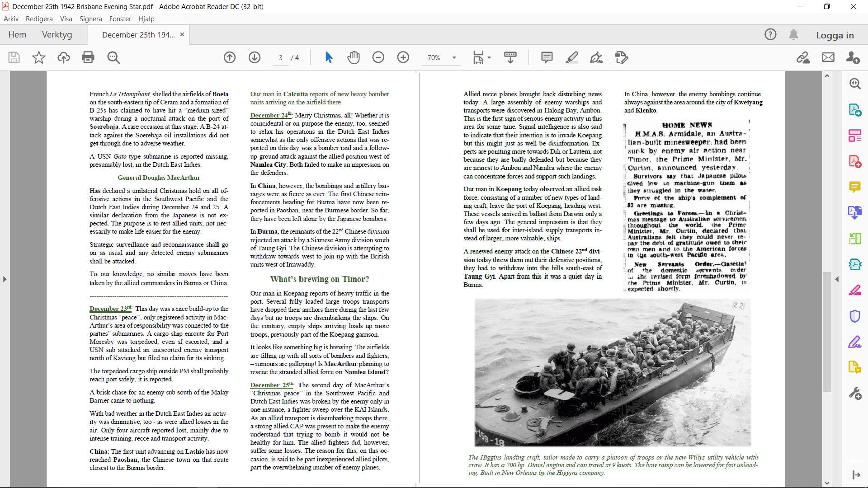Click the heading "What's brewing on Timor?"
The height and width of the screenshot is (488, 868).
pos(320,279)
